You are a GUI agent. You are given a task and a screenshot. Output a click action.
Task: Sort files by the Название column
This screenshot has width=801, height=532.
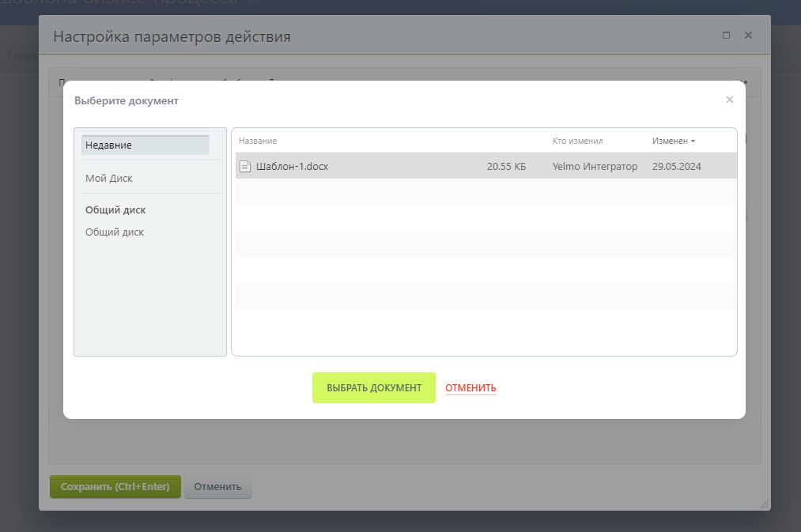[258, 141]
